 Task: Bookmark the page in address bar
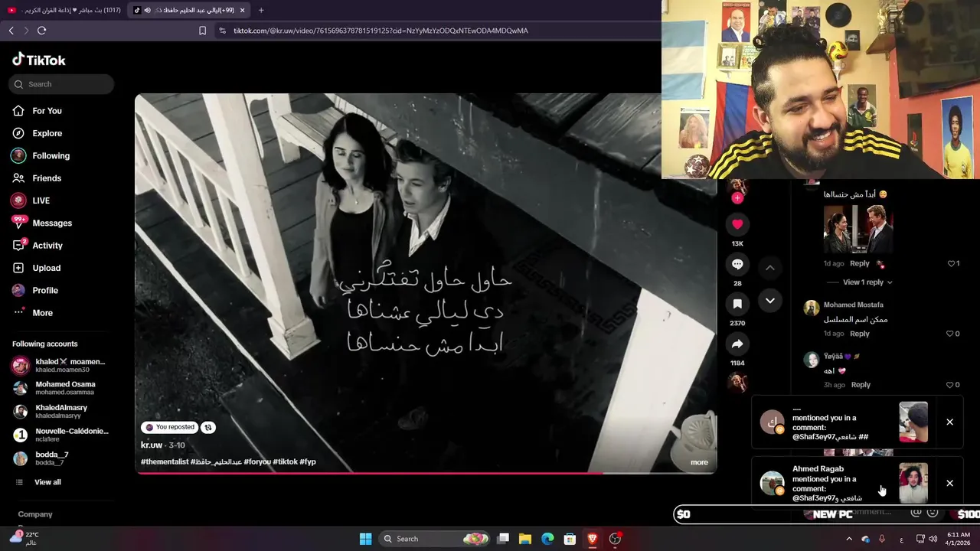click(x=202, y=31)
